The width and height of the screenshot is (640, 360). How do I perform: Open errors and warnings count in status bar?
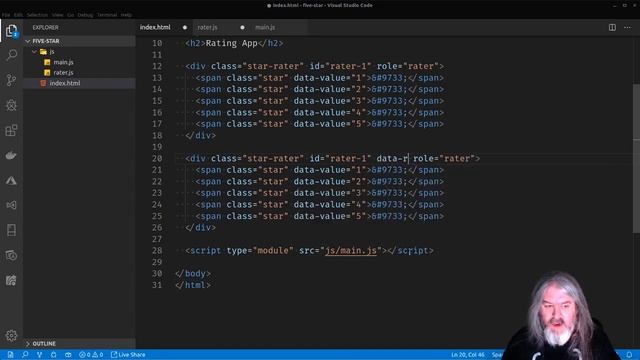[x=91, y=355]
